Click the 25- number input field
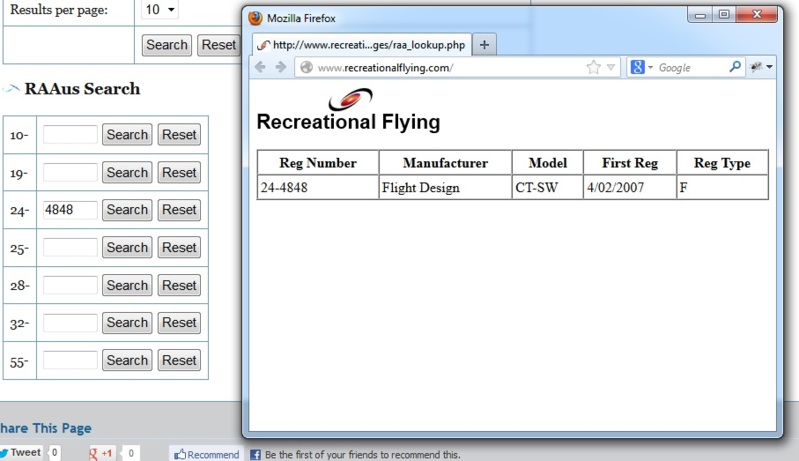Viewport: 799px width, 461px height. coord(70,248)
